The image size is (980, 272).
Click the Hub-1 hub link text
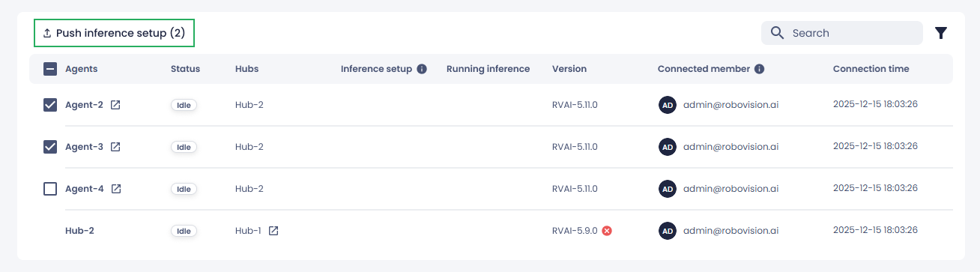248,231
